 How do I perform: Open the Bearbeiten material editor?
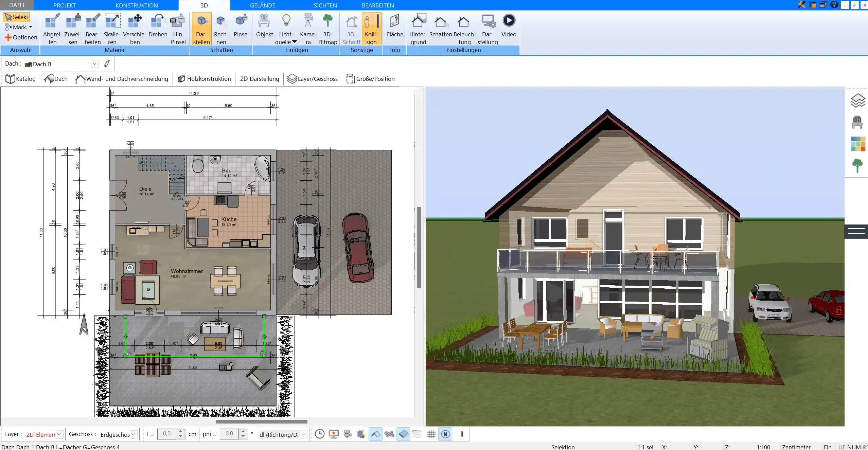pyautogui.click(x=92, y=29)
